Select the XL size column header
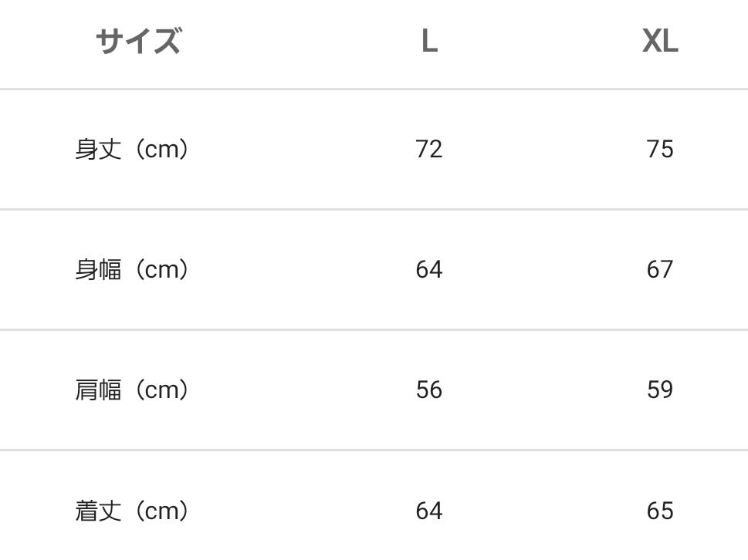 tap(660, 41)
